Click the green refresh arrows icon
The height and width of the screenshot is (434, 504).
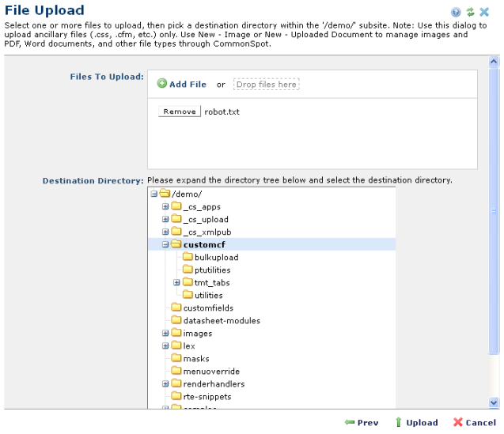(x=469, y=12)
